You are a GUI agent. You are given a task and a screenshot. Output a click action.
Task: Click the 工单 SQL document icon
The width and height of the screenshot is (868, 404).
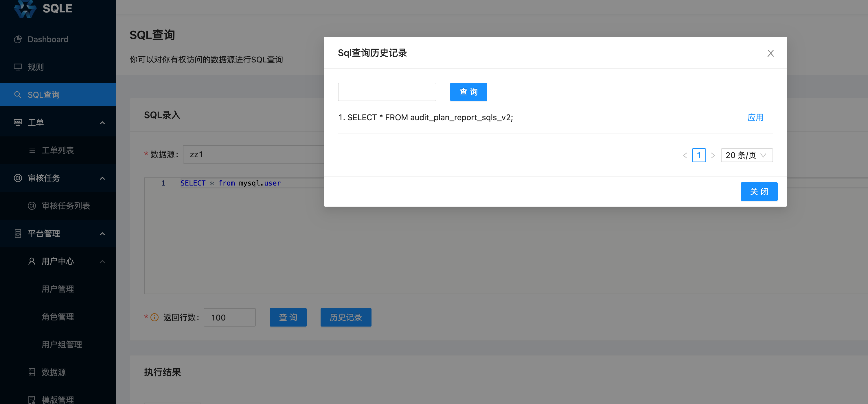click(18, 122)
